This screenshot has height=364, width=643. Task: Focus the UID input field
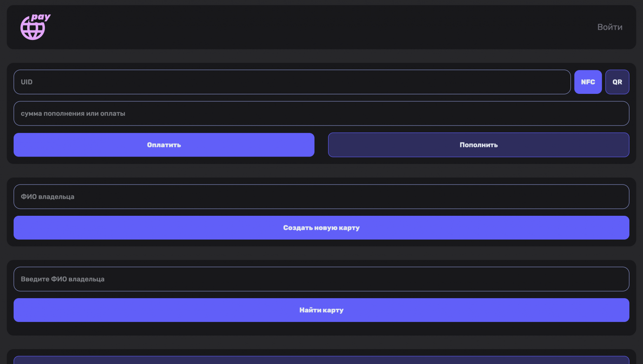292,82
